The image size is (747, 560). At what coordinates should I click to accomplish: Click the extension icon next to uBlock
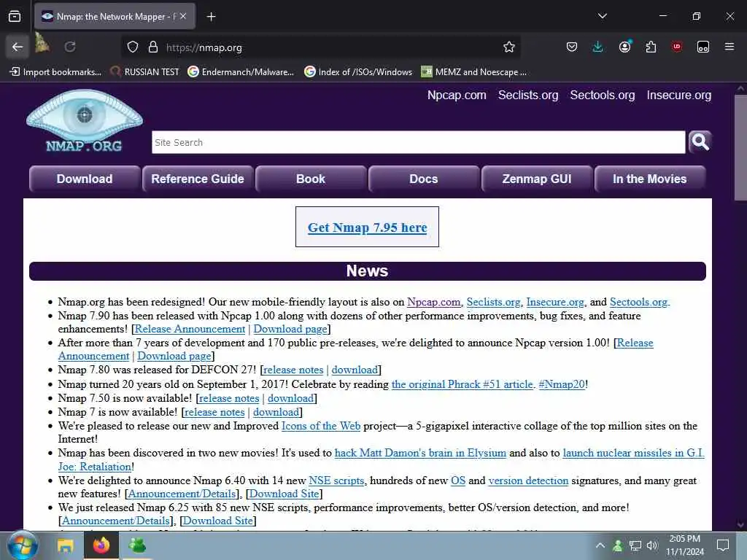coord(703,47)
